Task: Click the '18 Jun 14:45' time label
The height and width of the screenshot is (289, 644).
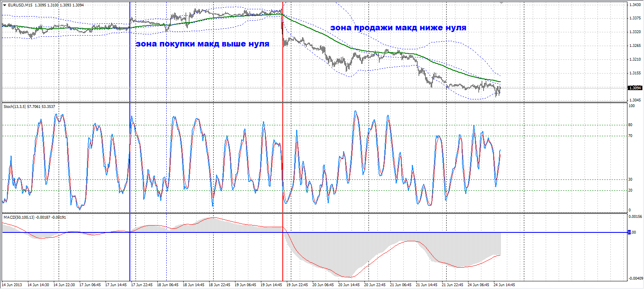Action: [x=194, y=285]
